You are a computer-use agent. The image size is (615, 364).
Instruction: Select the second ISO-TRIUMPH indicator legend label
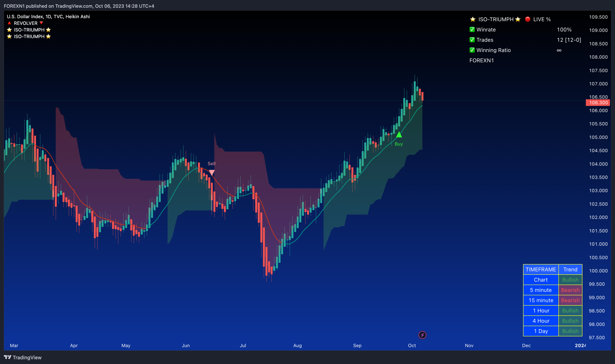click(x=29, y=36)
